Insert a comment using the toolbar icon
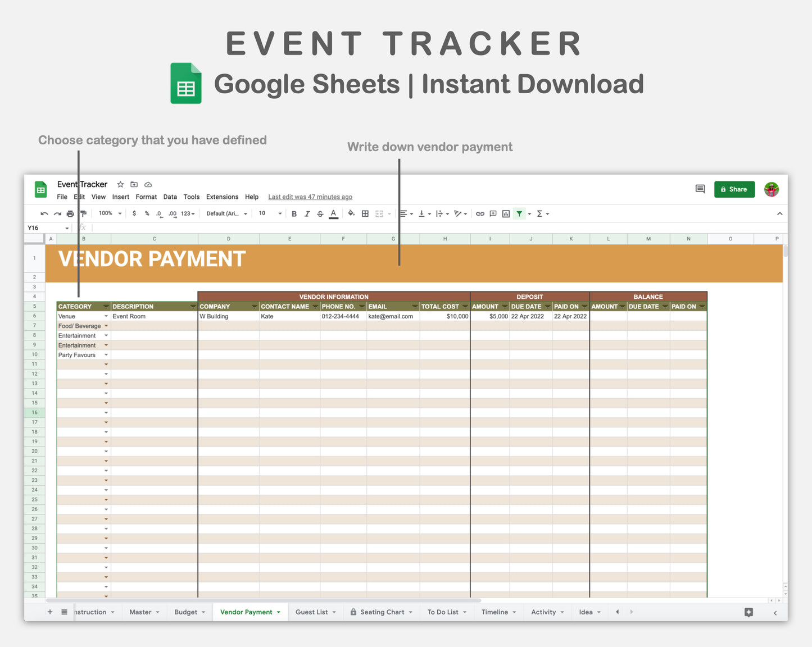This screenshot has height=647, width=812. pyautogui.click(x=493, y=213)
